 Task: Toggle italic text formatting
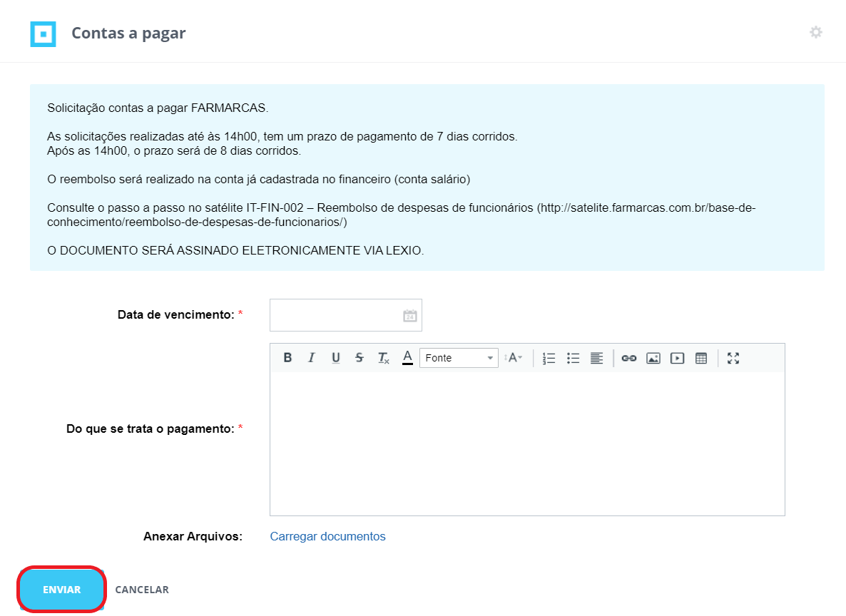[311, 358]
